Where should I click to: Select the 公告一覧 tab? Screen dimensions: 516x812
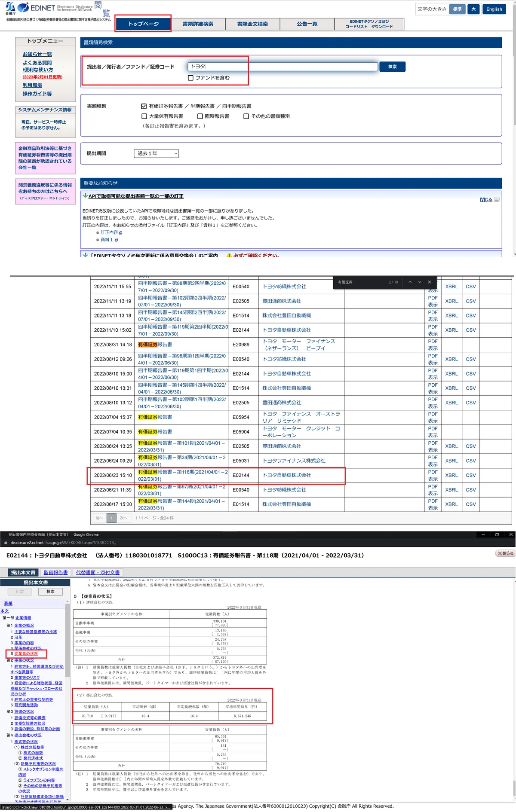(x=307, y=24)
